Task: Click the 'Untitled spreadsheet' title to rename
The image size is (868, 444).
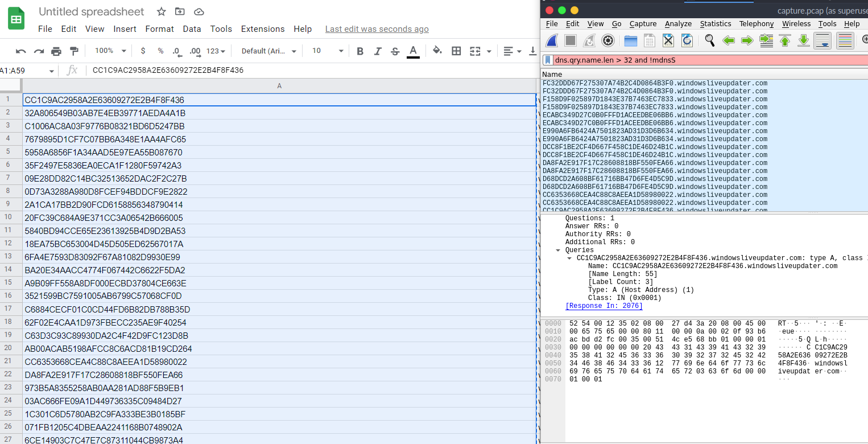Action: pyautogui.click(x=92, y=11)
